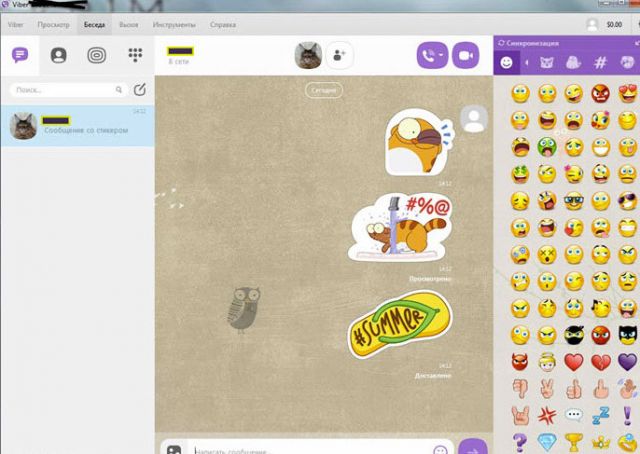This screenshot has width=640, height=454.
Task: Click the Сегодня date label
Action: pos(324,90)
